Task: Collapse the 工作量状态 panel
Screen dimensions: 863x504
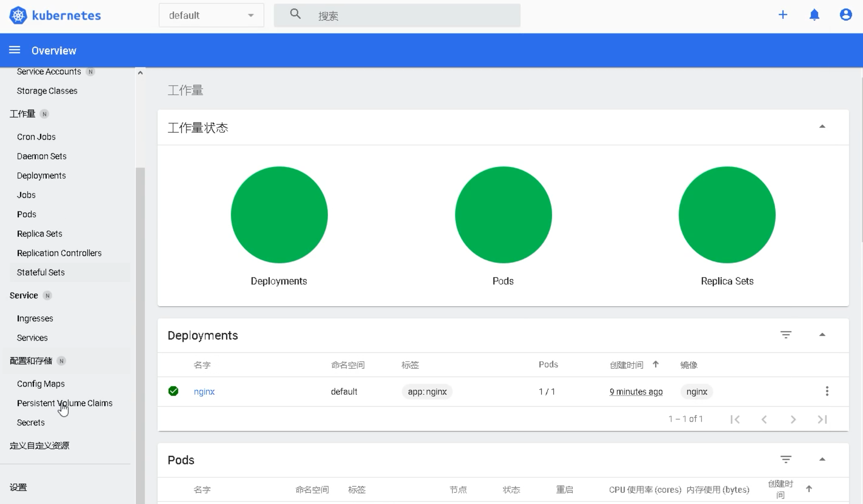Action: [822, 127]
